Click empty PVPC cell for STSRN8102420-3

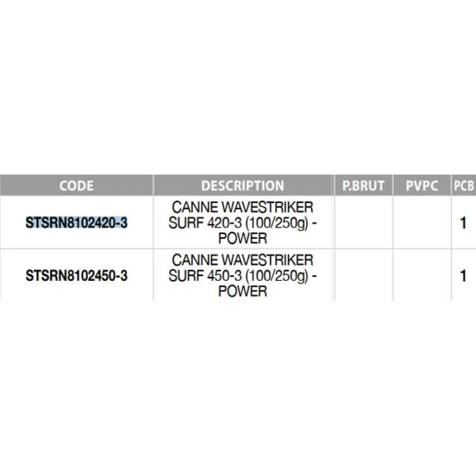(x=422, y=223)
